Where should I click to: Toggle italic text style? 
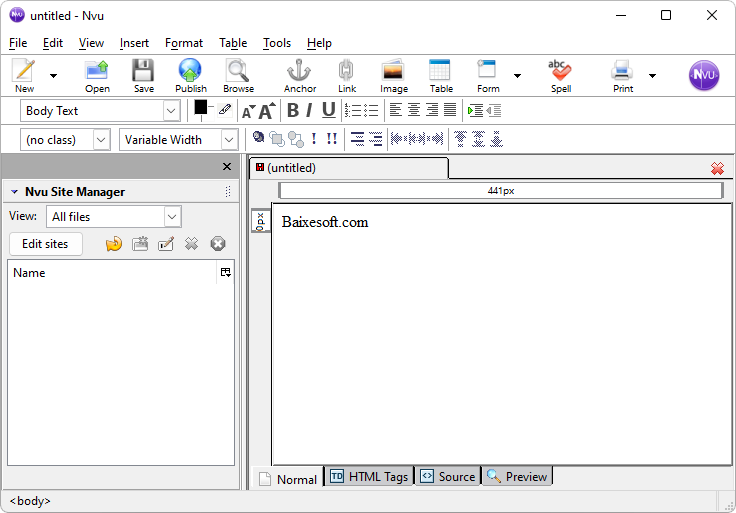pyautogui.click(x=309, y=111)
